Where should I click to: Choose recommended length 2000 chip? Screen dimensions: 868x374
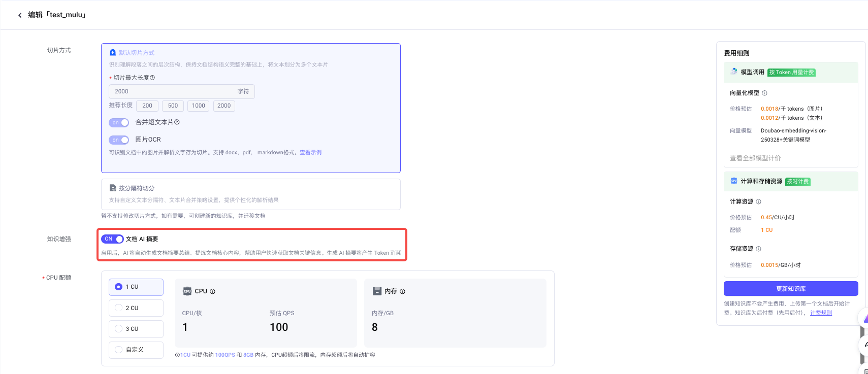pyautogui.click(x=224, y=106)
